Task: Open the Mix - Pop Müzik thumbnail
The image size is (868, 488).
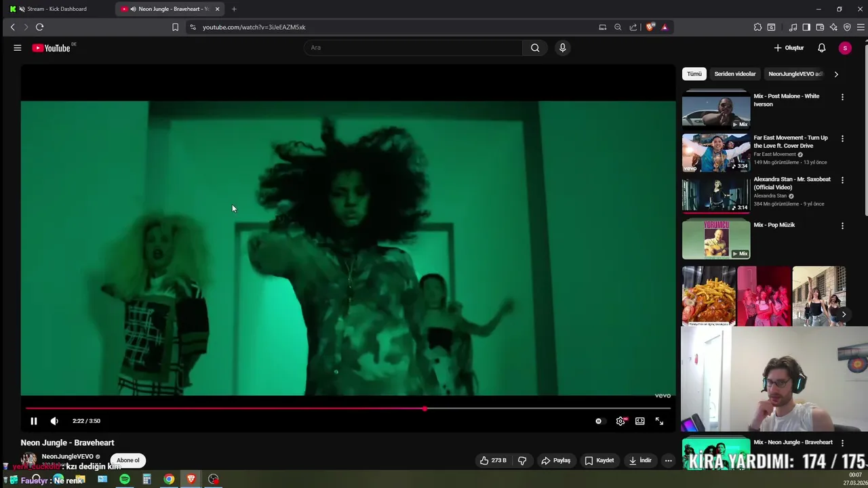Action: coord(716,239)
